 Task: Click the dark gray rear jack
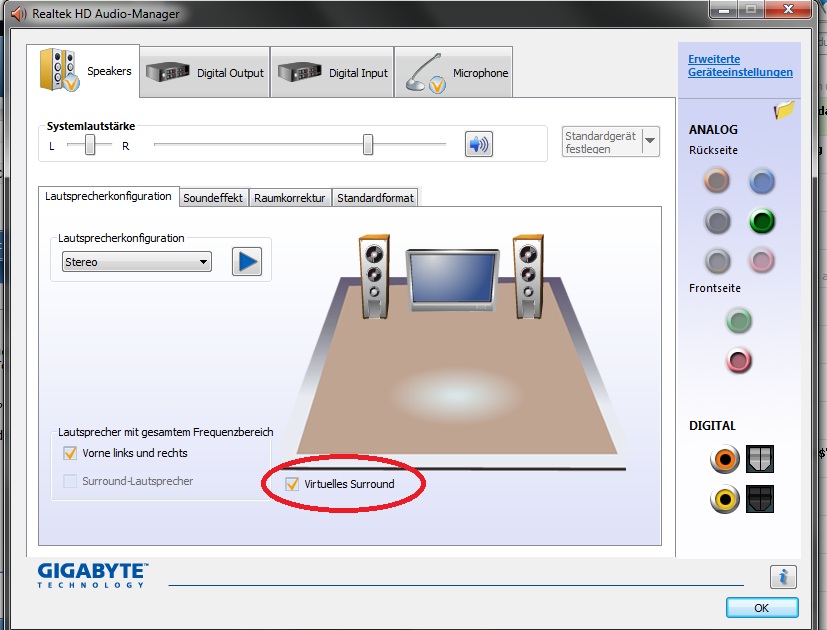point(717,221)
